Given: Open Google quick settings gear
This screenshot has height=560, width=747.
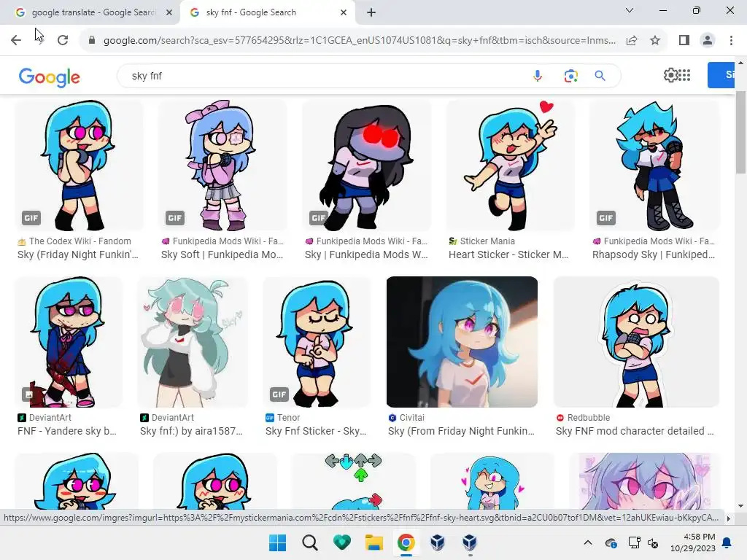Looking at the screenshot, I should (670, 75).
